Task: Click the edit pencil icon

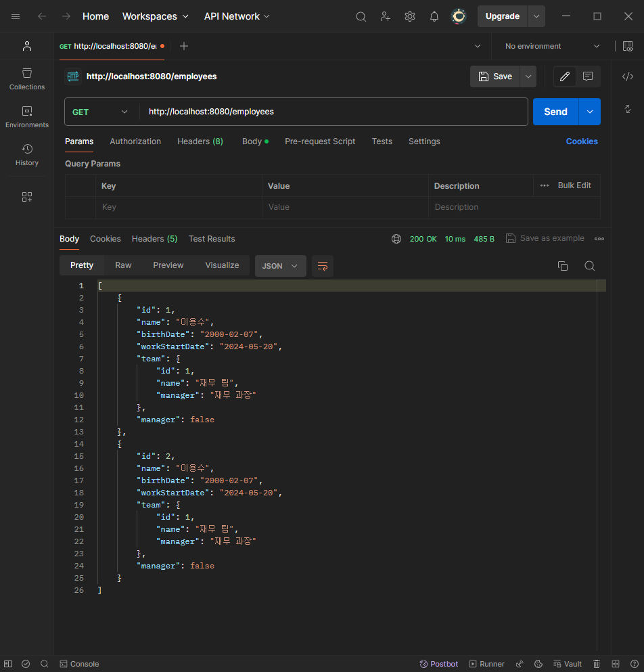Action: point(565,76)
